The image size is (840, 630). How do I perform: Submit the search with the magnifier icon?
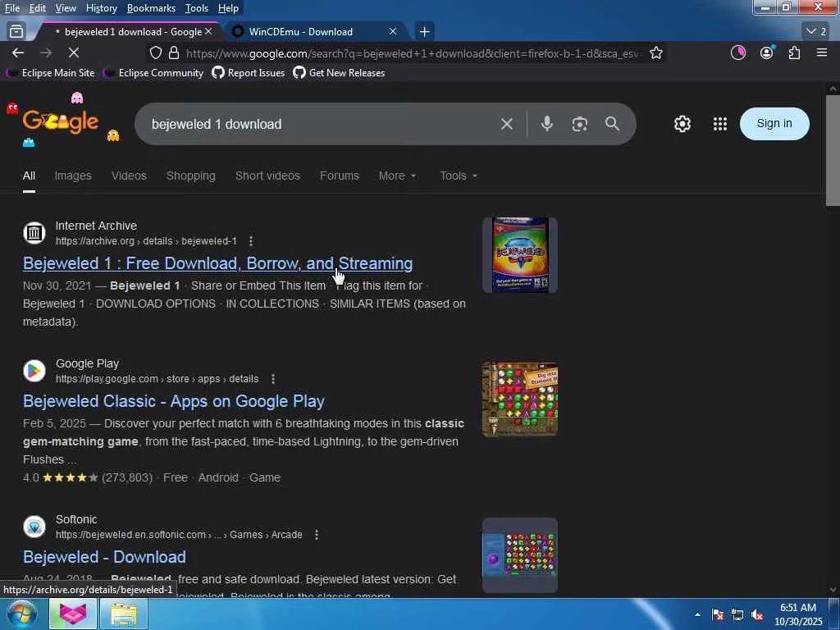(612, 124)
